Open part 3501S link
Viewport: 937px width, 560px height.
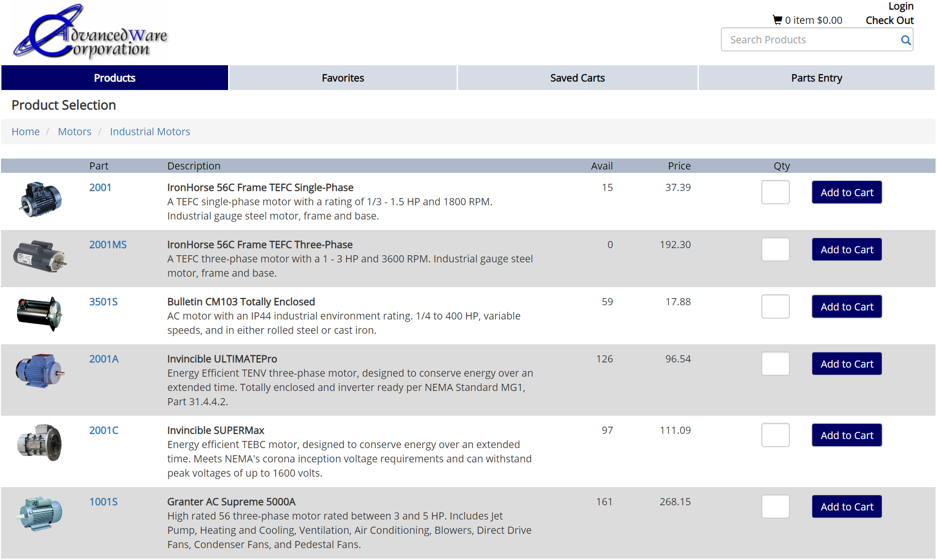click(x=103, y=302)
